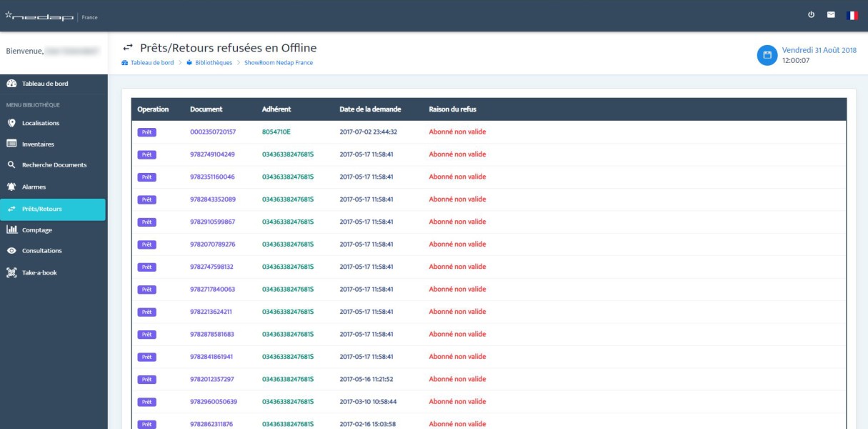
Task: Open the mail envelope icon
Action: (831, 15)
